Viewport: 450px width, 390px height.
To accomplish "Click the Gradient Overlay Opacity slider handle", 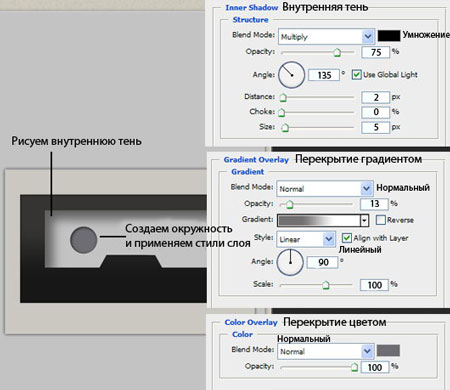I will [290, 204].
